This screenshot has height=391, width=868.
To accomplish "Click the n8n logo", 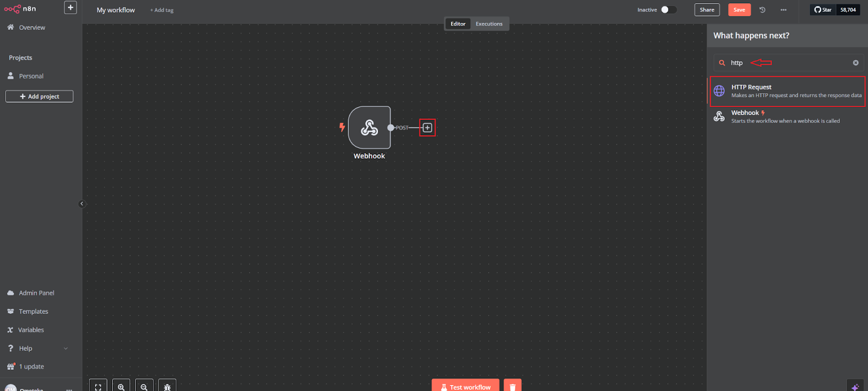I will 20,9.
